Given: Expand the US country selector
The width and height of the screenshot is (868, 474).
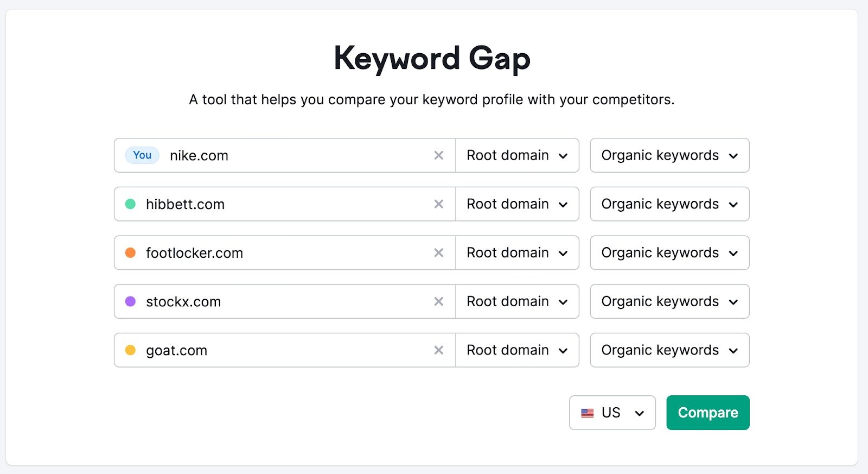Looking at the screenshot, I should coord(612,413).
